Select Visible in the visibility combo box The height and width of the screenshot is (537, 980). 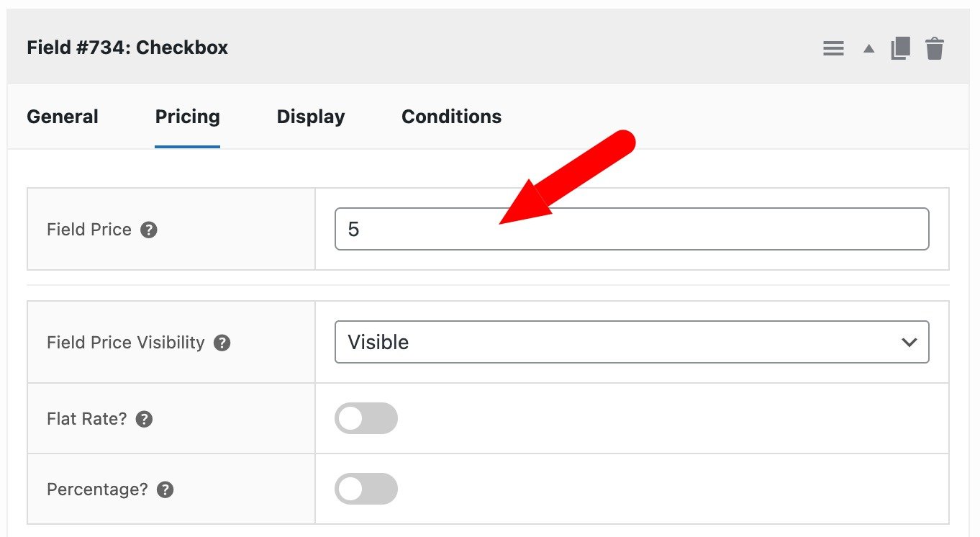[632, 343]
